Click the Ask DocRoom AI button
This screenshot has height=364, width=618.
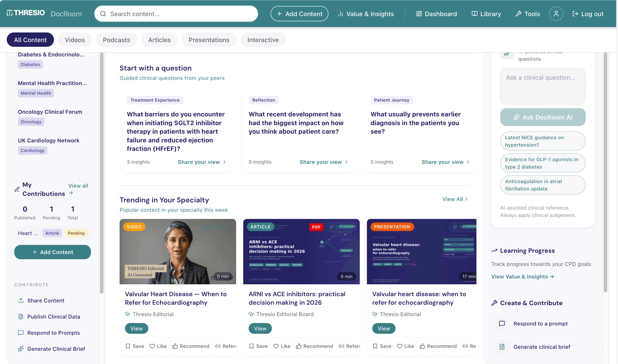click(543, 117)
